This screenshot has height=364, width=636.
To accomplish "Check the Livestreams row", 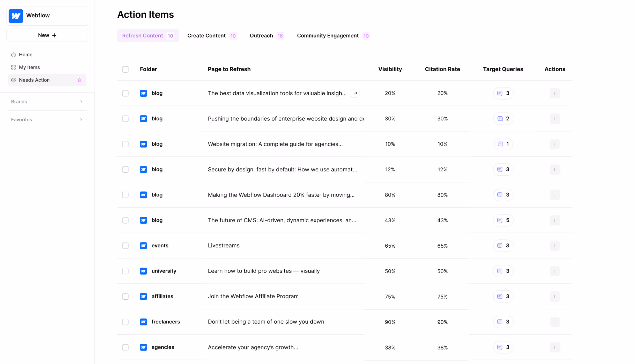I will 125,246.
